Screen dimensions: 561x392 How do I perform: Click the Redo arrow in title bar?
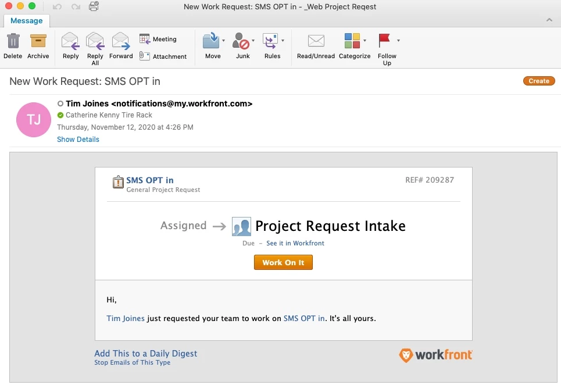click(x=76, y=6)
